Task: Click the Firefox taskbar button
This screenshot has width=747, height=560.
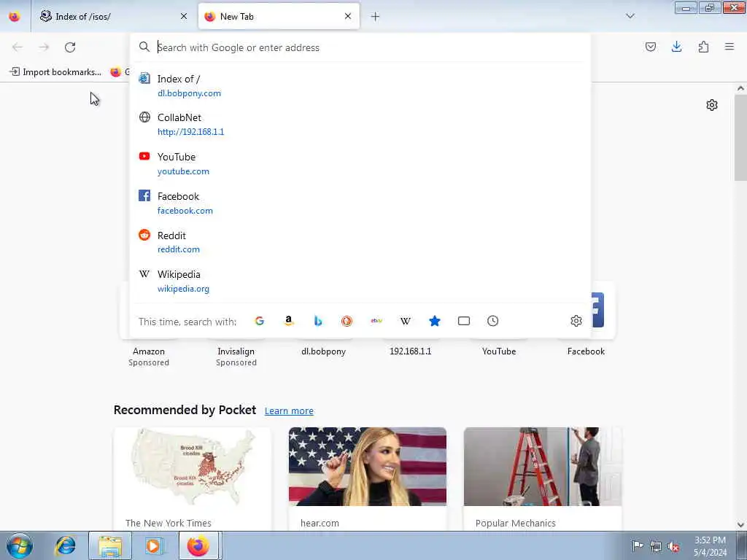Action: [x=199, y=545]
